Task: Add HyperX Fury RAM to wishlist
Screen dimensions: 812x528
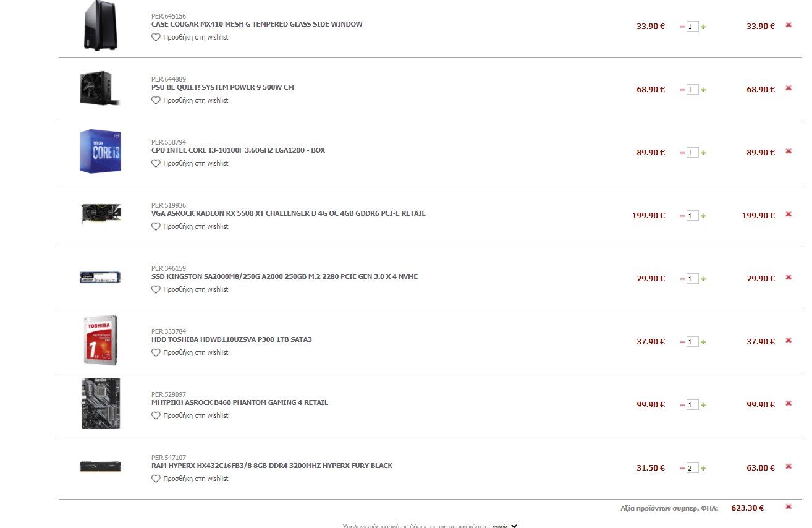Action: coord(190,479)
